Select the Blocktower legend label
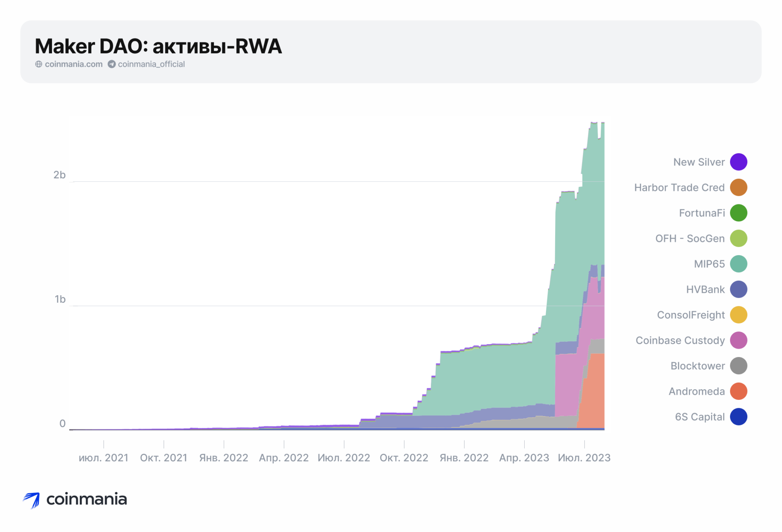The image size is (782, 532). coord(698,366)
